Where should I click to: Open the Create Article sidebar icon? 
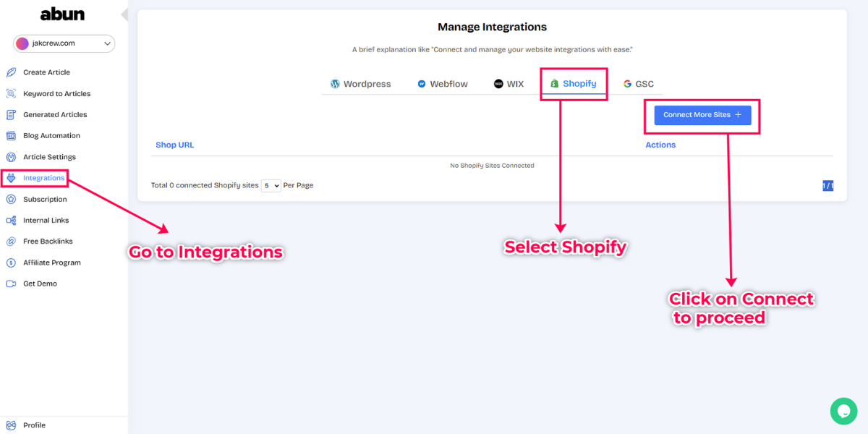coord(11,72)
